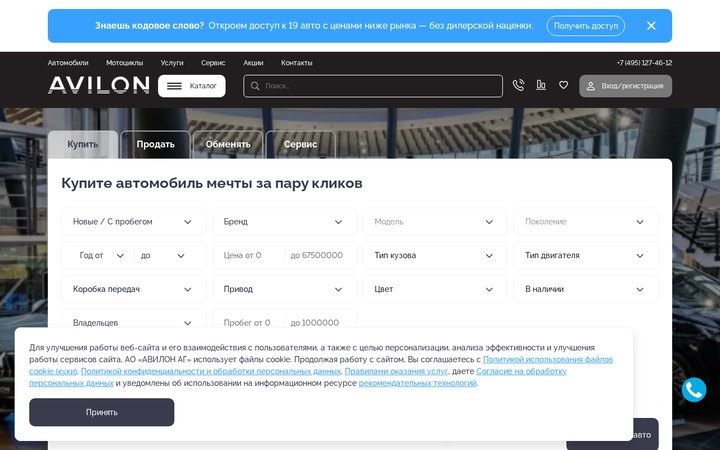Open Политикой конфиденциальности link
Viewport: 720px width, 450px height.
tap(211, 371)
